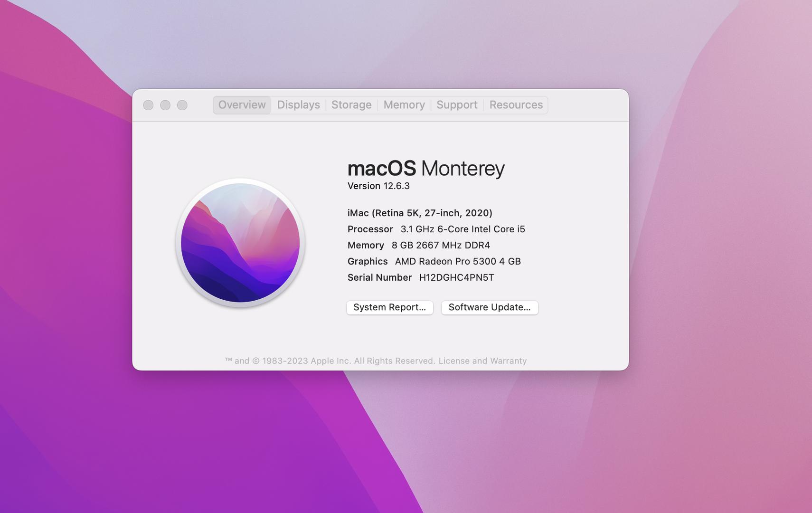Show the Resources tab
The image size is (812, 513).
[x=516, y=105]
